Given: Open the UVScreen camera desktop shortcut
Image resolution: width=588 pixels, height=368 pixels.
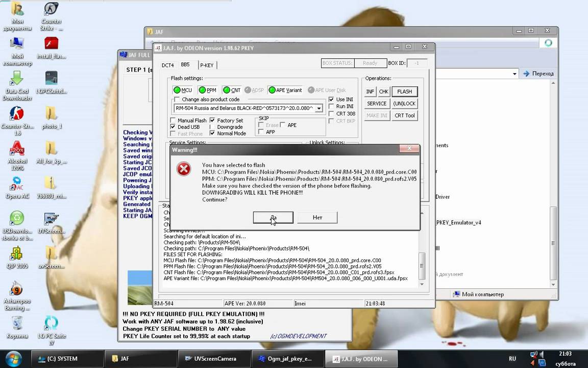Looking at the screenshot, I should click(52, 223).
